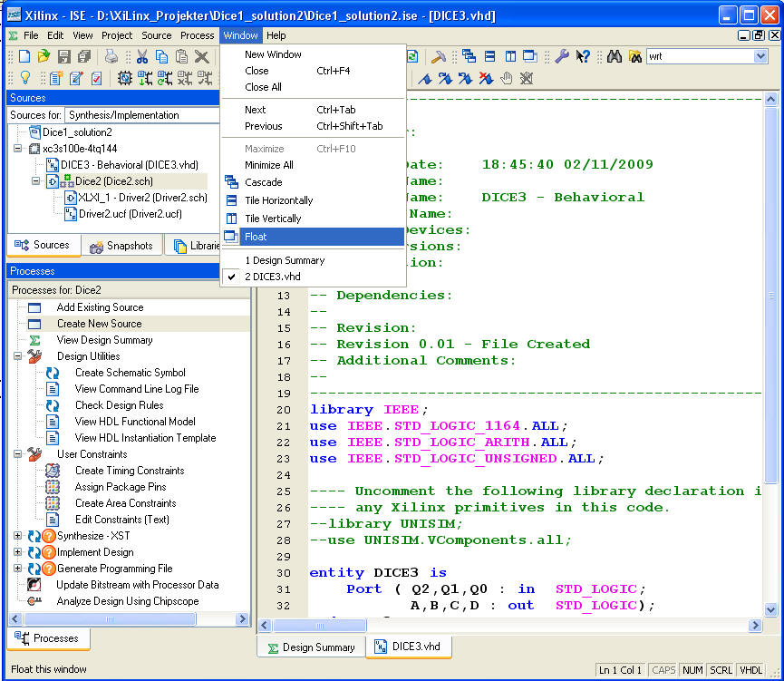Click the Tile Vertically toolbar icon
Image resolution: width=784 pixels, height=681 pixels.
510,56
